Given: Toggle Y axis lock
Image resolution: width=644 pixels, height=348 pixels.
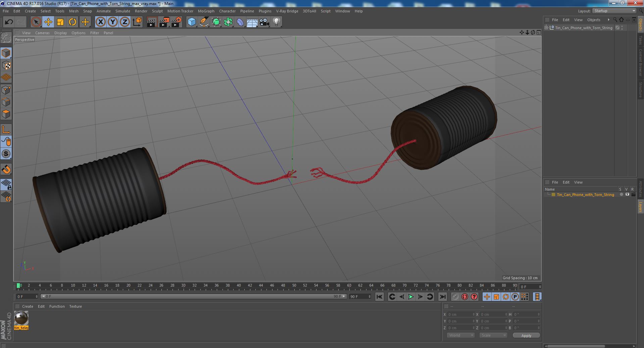Looking at the screenshot, I should [113, 22].
